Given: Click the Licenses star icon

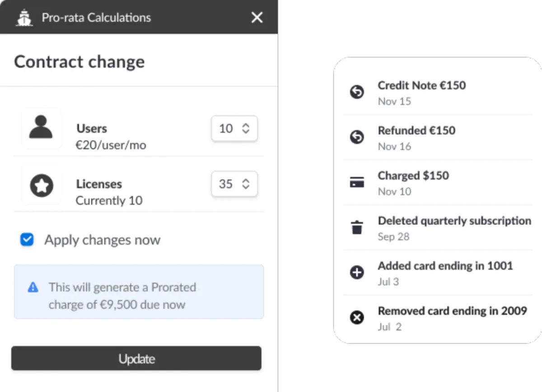Looking at the screenshot, I should [42, 185].
